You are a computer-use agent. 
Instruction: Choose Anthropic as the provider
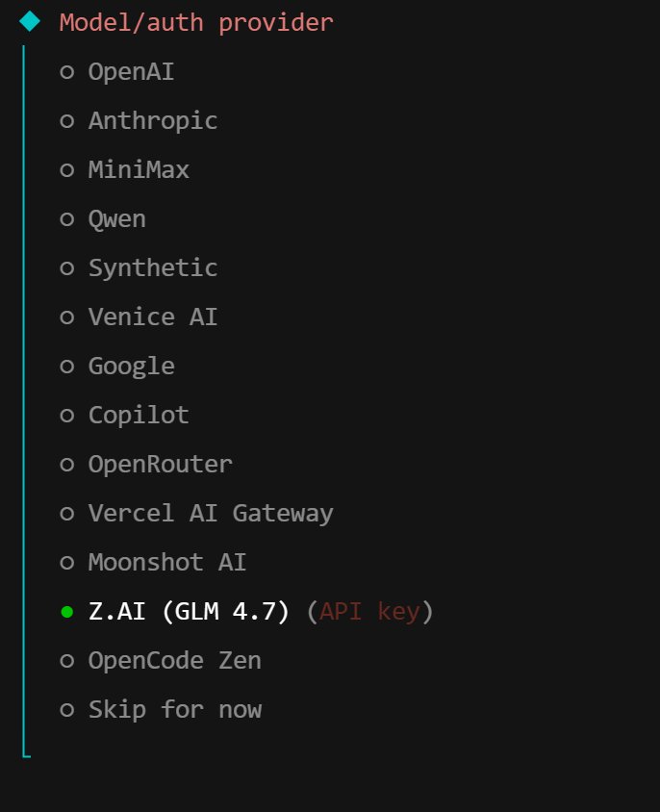click(x=152, y=120)
